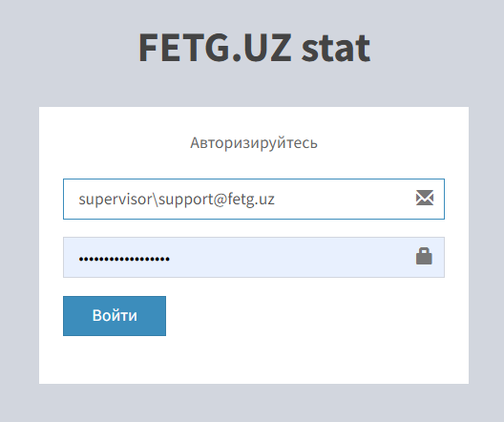The image size is (504, 422).
Task: Click the '@' character in the email field
Action: point(220,200)
